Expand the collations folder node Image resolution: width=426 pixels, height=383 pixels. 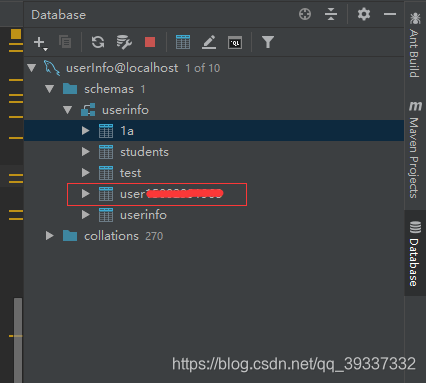pos(50,236)
